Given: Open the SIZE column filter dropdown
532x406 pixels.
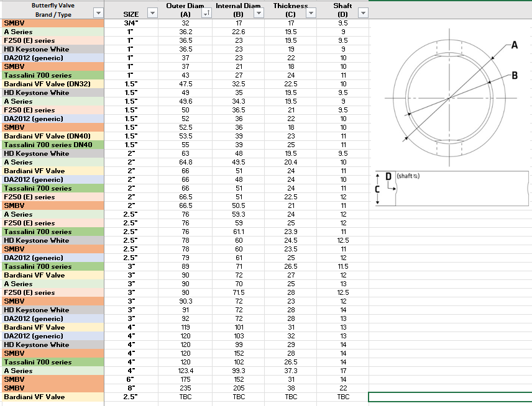Looking at the screenshot, I should (x=152, y=13).
